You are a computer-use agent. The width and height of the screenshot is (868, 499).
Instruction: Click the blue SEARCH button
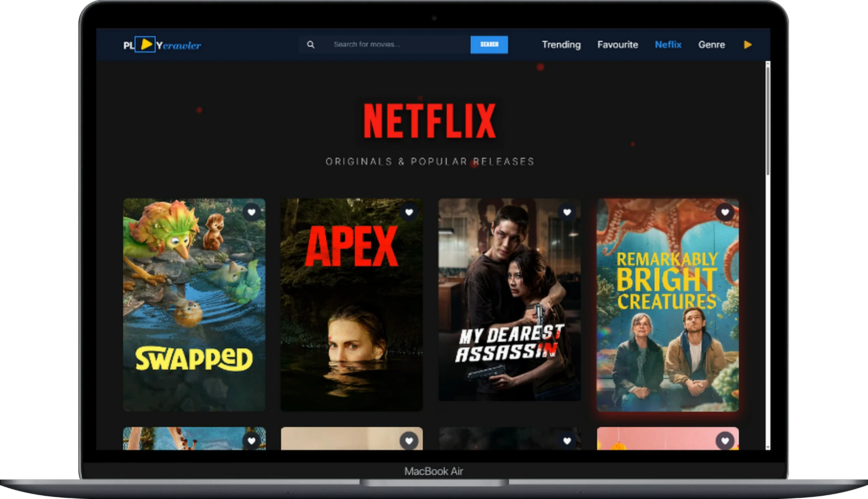(x=489, y=45)
